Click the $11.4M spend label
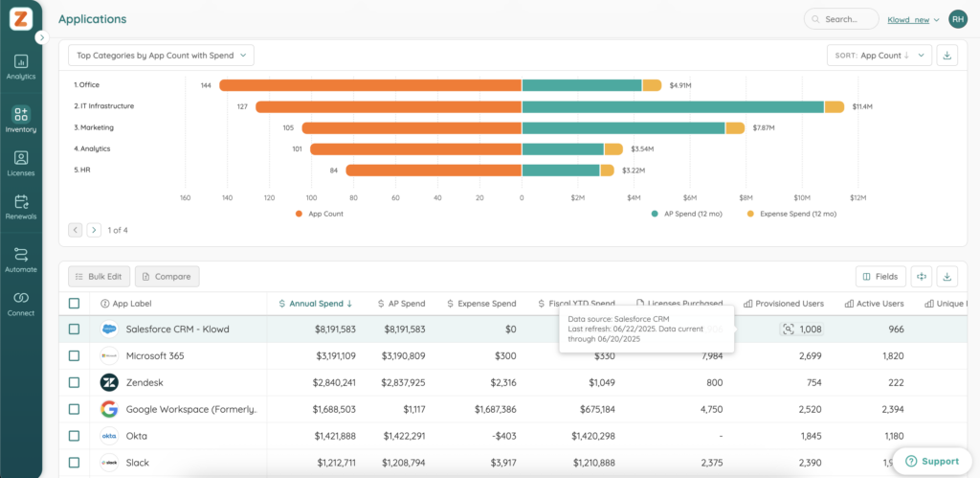Image resolution: width=980 pixels, height=478 pixels. coord(862,107)
